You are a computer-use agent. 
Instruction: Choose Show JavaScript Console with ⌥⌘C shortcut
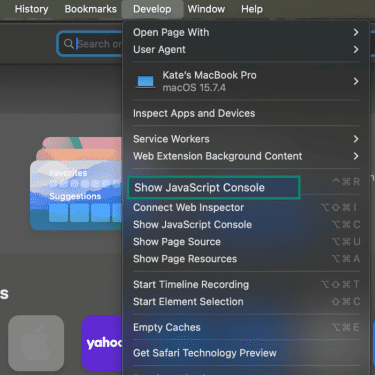246,225
